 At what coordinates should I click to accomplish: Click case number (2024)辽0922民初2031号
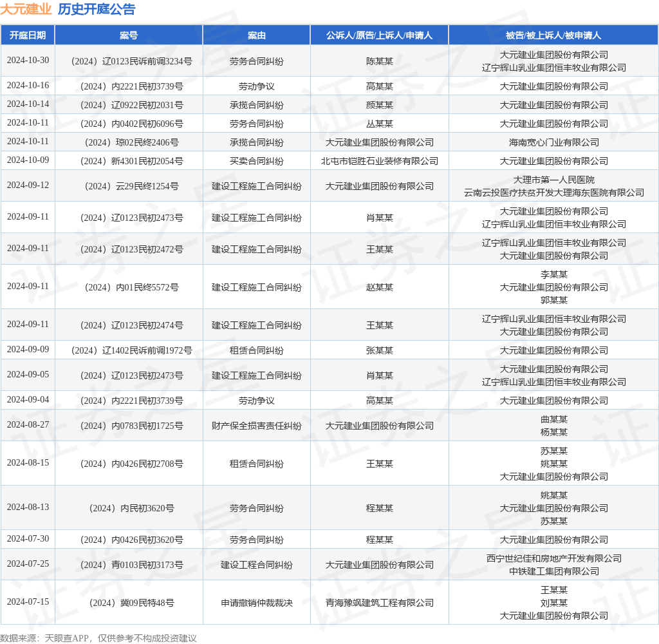[131, 105]
